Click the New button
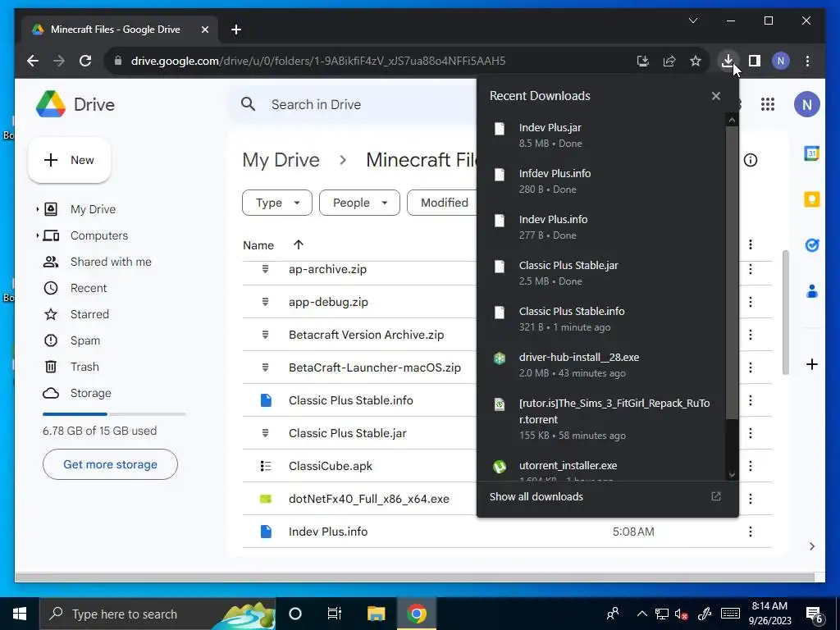840x630 pixels. click(x=70, y=160)
